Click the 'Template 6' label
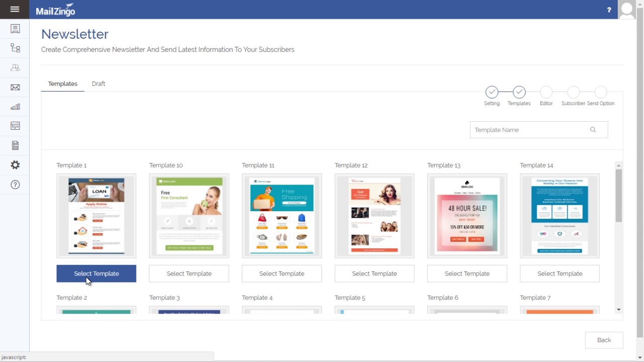 pyautogui.click(x=443, y=298)
